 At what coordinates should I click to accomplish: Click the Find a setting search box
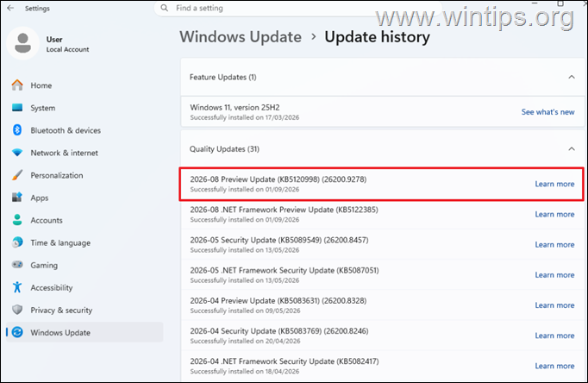[x=297, y=9]
